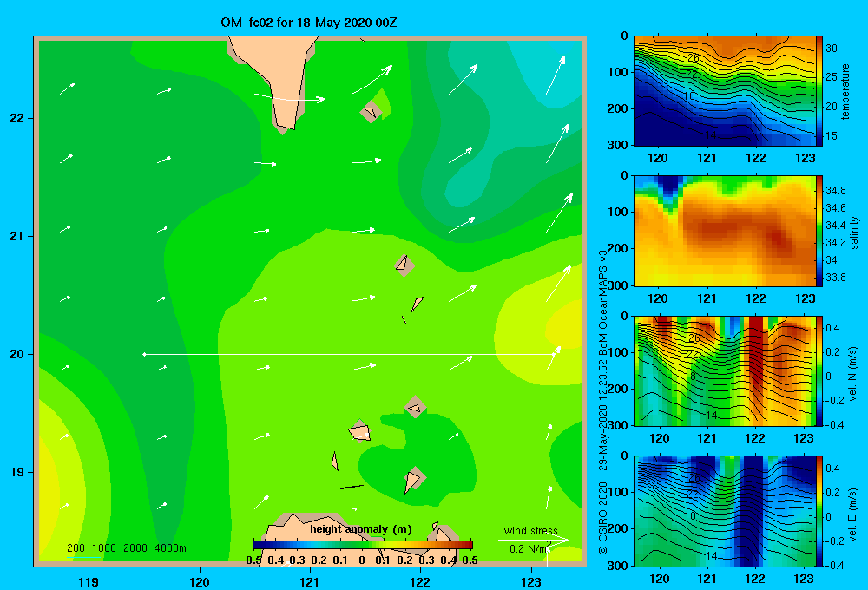Open the northward velocity section plot
Screen dimensions: 868x590
[725, 370]
